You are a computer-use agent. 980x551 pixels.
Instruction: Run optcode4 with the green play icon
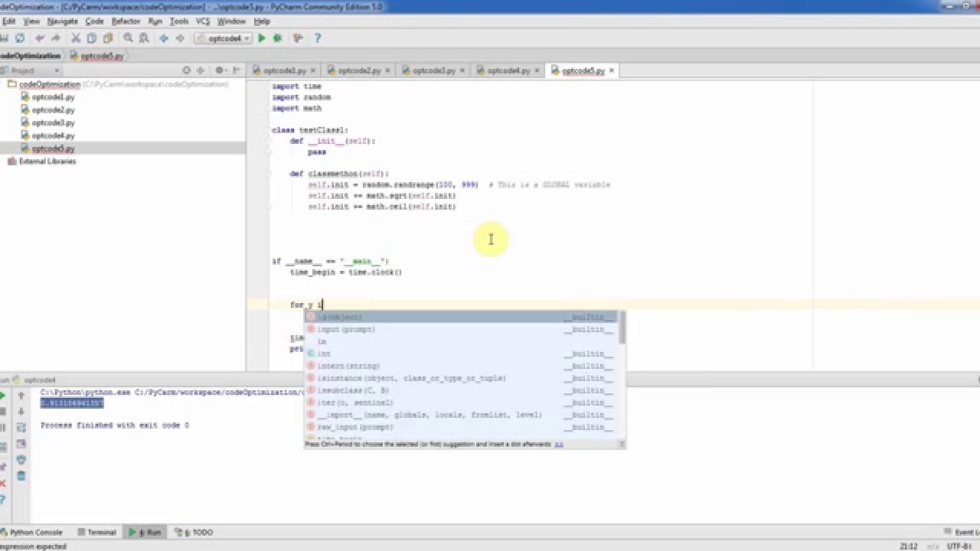pyautogui.click(x=262, y=38)
